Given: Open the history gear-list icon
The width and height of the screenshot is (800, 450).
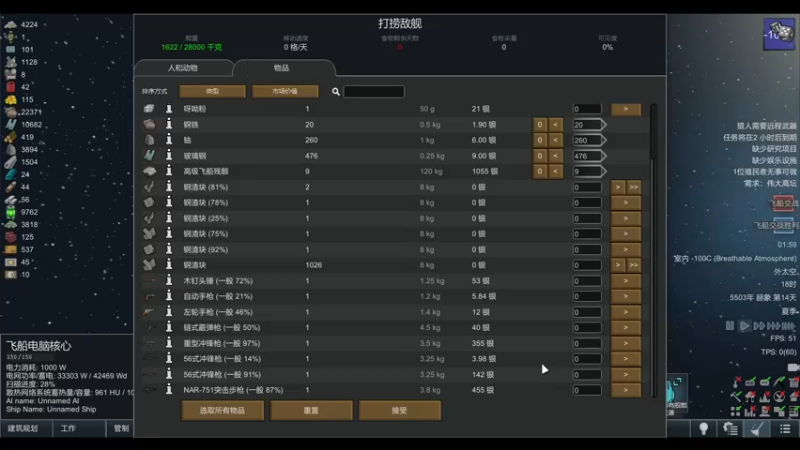Looking at the screenshot, I should point(731,429).
